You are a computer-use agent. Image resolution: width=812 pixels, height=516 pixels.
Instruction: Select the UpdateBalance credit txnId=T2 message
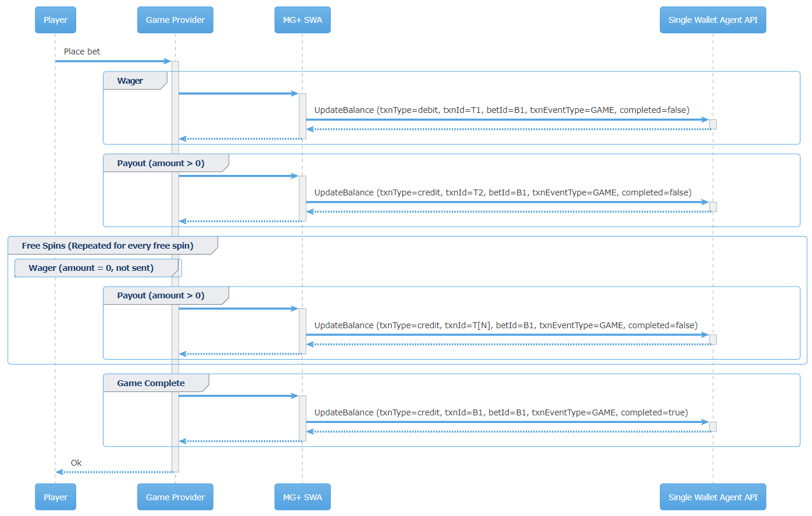click(x=503, y=192)
